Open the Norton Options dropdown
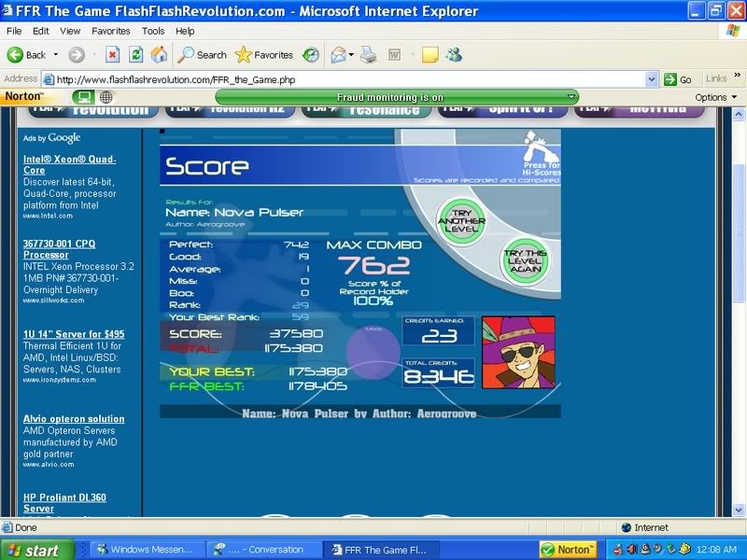This screenshot has width=747, height=560. pos(716,97)
